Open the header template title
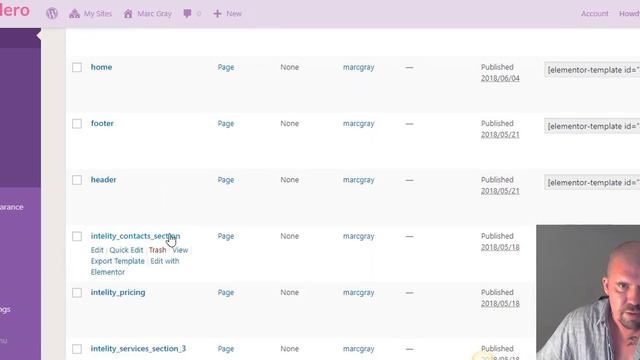Screen dimensions: 640x360 (103, 180)
